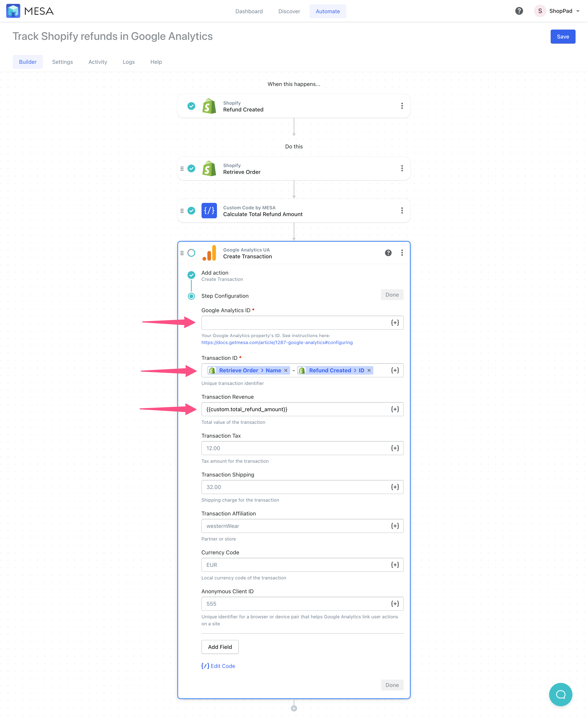Image resolution: width=588 pixels, height=722 pixels.
Task: Select the Automate menu item
Action: point(327,11)
